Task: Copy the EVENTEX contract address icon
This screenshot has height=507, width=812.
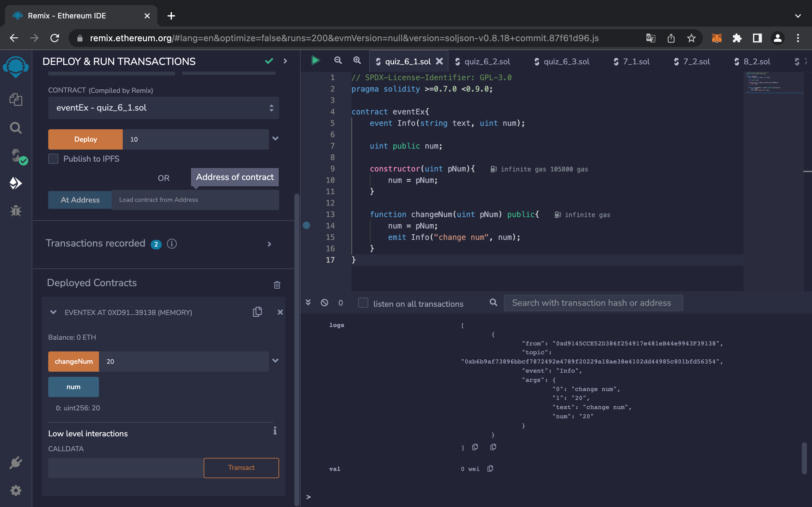Action: tap(257, 312)
